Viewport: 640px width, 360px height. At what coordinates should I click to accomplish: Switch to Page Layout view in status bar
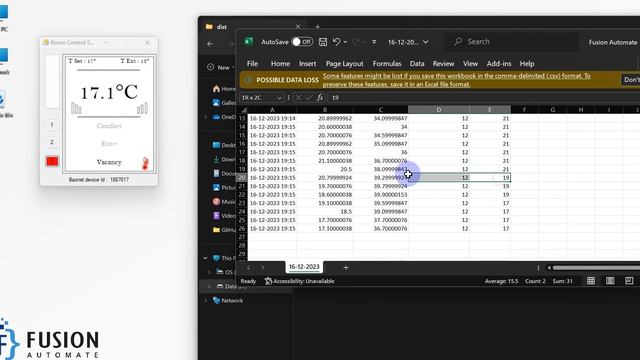610,281
